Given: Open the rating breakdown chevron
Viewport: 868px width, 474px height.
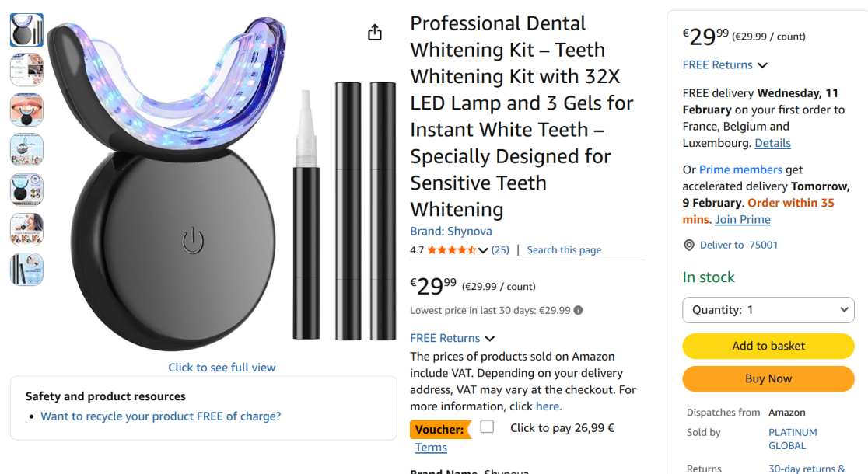Looking at the screenshot, I should point(483,250).
